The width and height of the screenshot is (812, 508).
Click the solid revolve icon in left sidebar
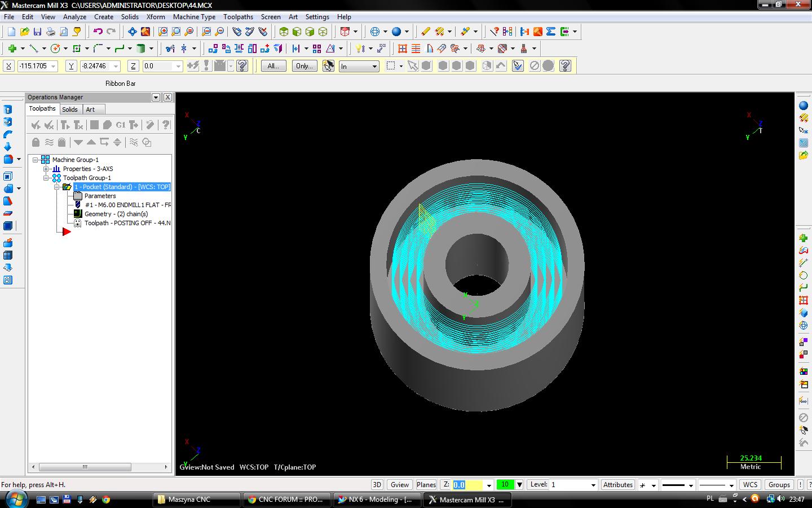coord(8,122)
